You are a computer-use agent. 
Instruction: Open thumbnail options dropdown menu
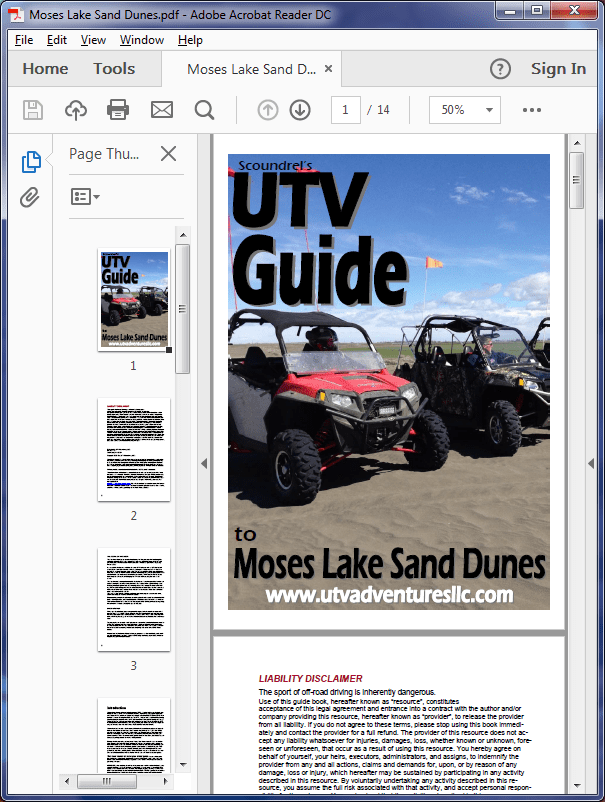click(85, 196)
